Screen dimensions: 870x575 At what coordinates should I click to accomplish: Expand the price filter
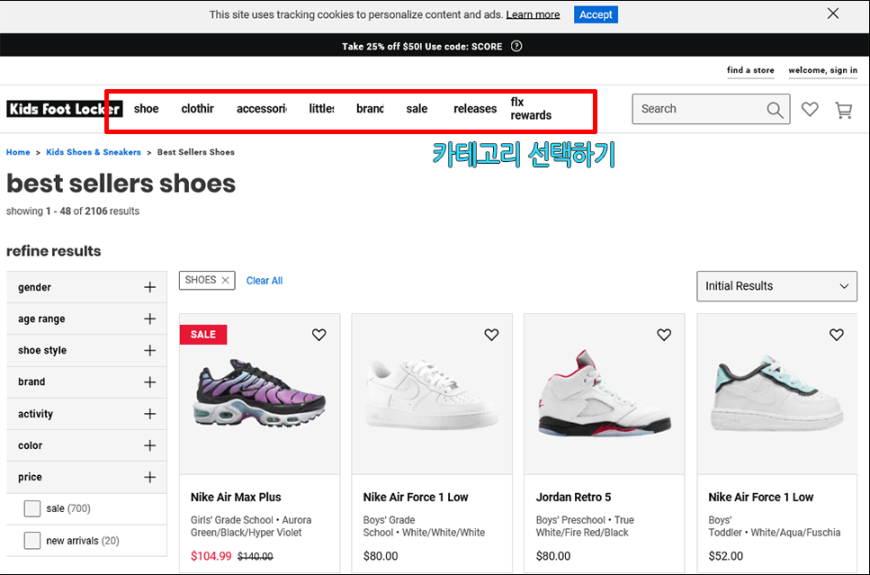tap(87, 477)
